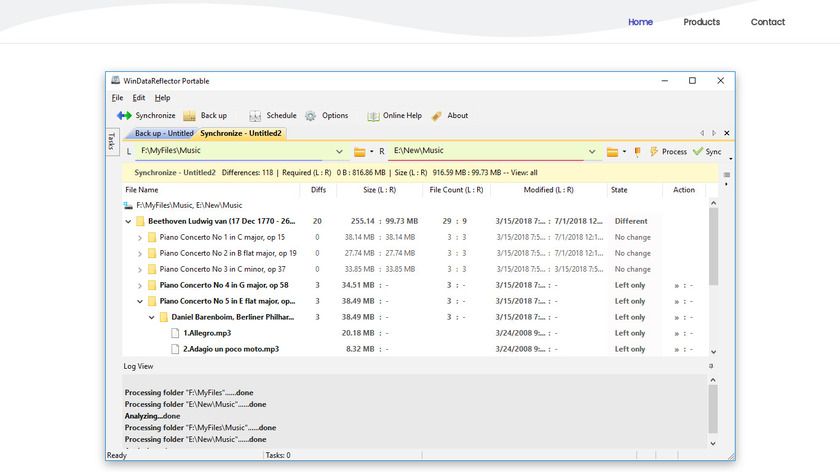Click the Products link in site header
The width and height of the screenshot is (840, 472).
point(701,22)
